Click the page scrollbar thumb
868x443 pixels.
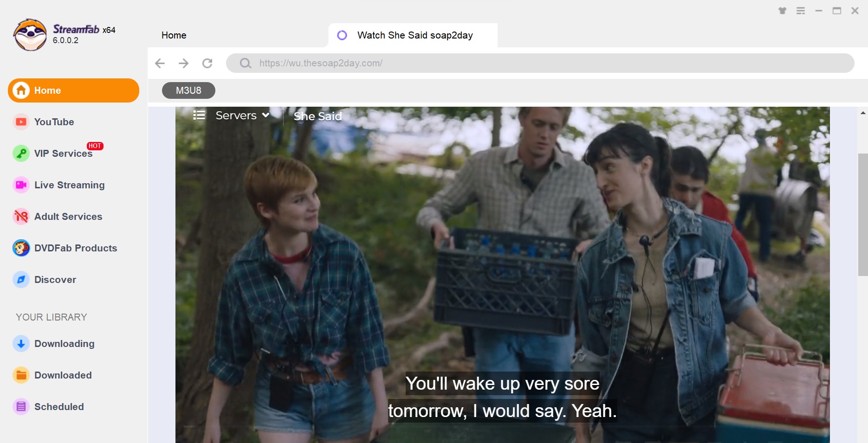pos(863,215)
